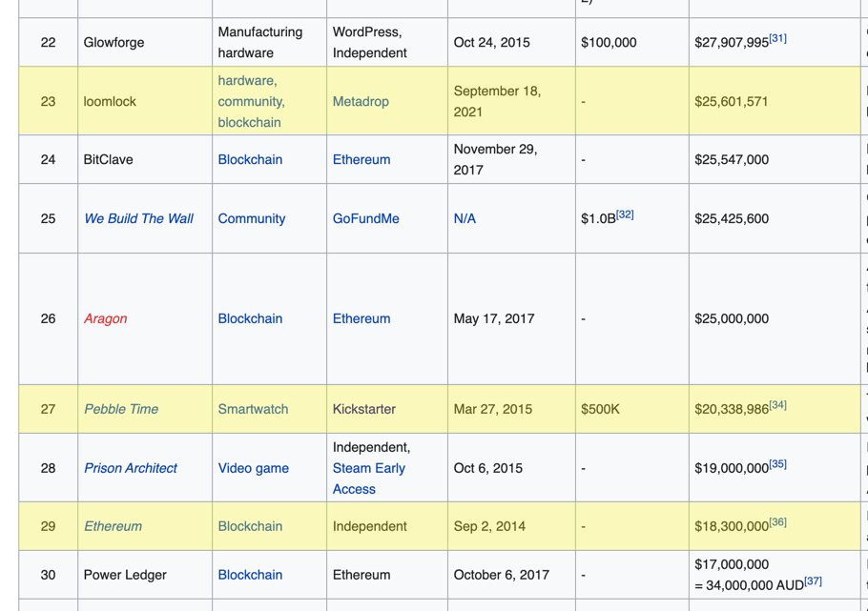Image resolution: width=868 pixels, height=611 pixels.
Task: Click Ethereum platform text in Power Ledger row
Action: (x=362, y=575)
